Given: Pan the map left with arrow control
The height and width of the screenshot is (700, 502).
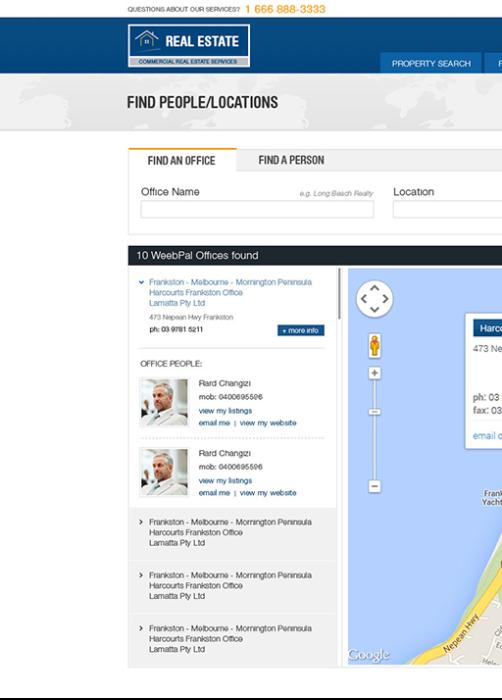Looking at the screenshot, I should [364, 299].
